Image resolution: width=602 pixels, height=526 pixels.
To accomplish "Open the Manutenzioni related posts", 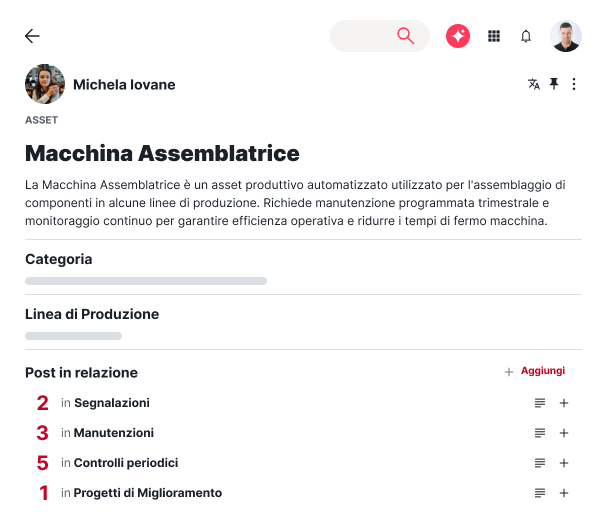I will (113, 433).
